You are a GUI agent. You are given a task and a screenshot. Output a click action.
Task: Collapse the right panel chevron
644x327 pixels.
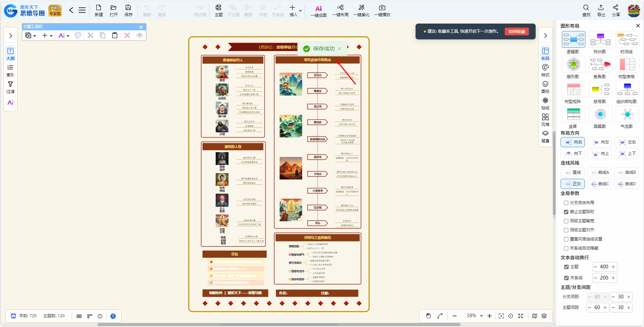(x=545, y=36)
